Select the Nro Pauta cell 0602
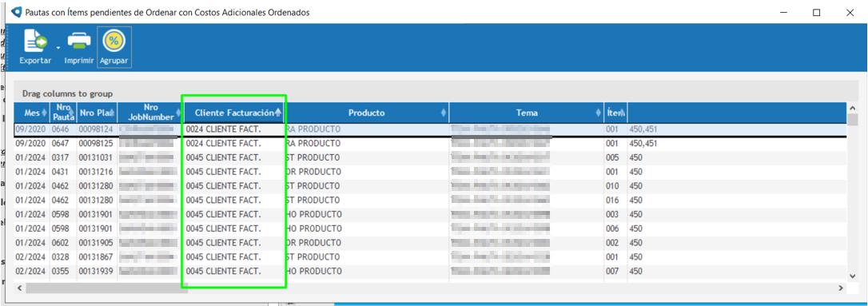868x306 pixels. (60, 243)
